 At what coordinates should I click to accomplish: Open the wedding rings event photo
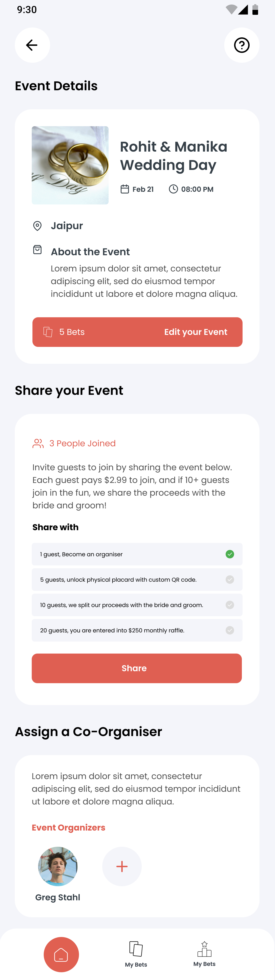click(x=70, y=165)
